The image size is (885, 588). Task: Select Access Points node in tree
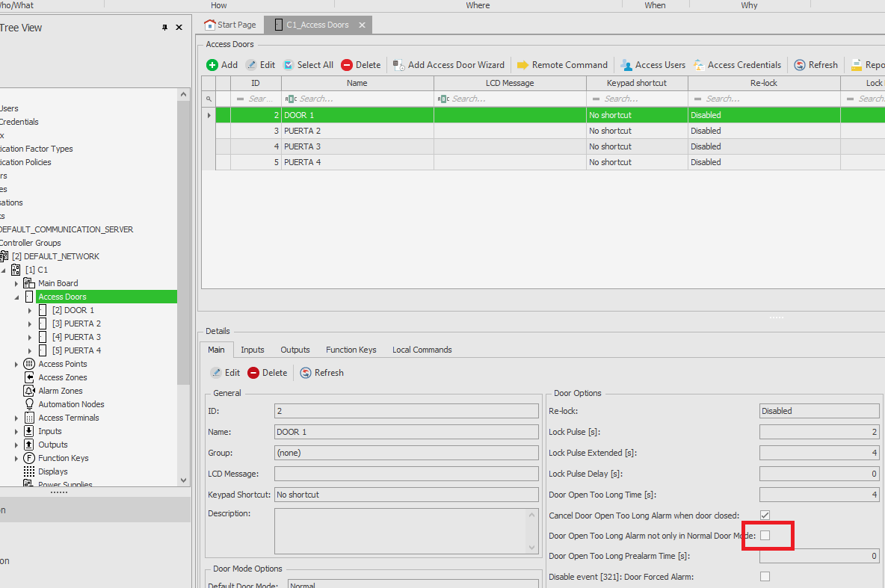(x=63, y=364)
